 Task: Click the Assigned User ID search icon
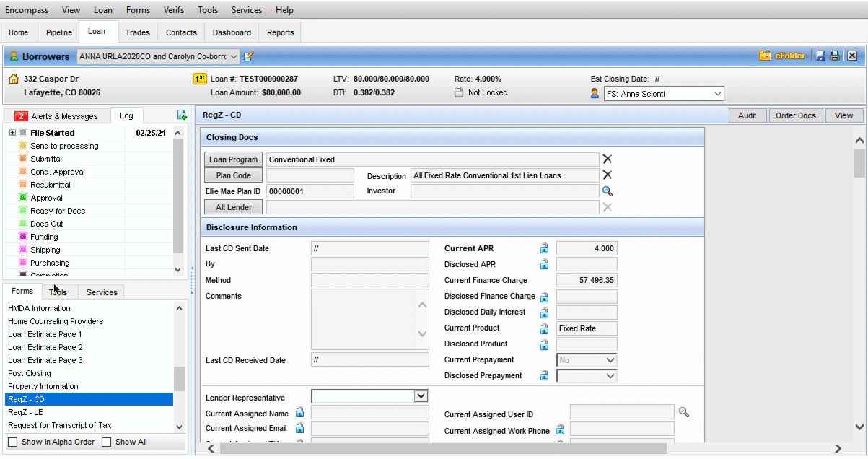point(683,412)
